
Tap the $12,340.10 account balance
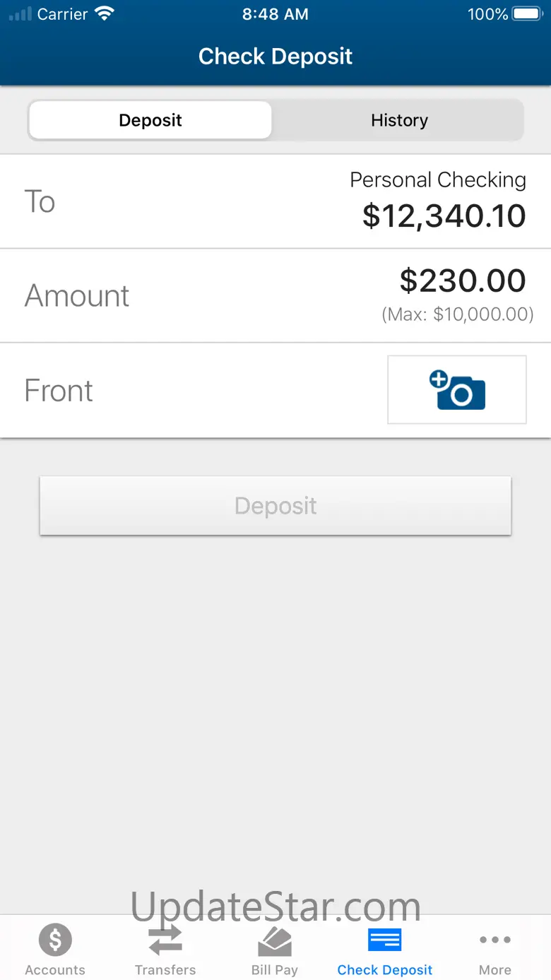(444, 216)
